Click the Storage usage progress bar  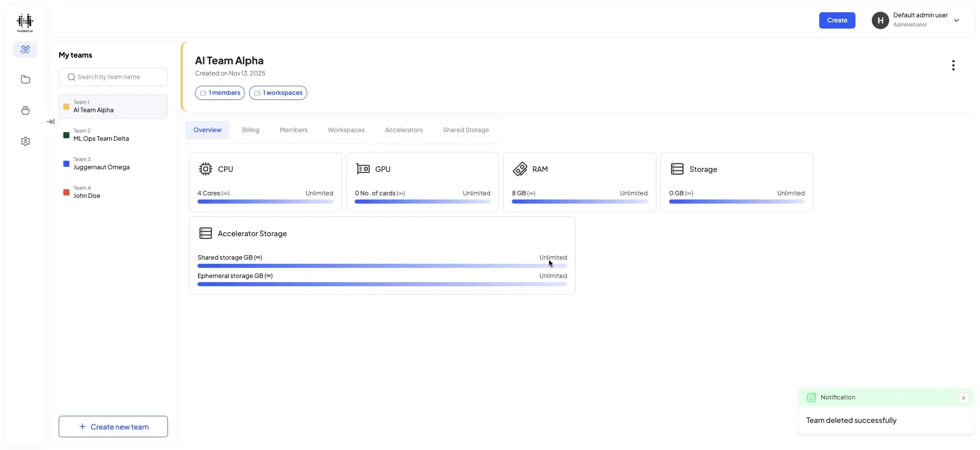coord(737,202)
